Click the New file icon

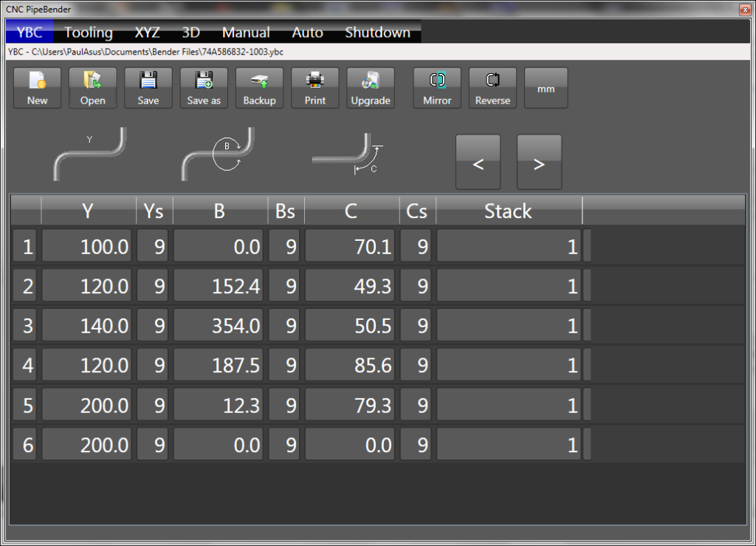(37, 88)
